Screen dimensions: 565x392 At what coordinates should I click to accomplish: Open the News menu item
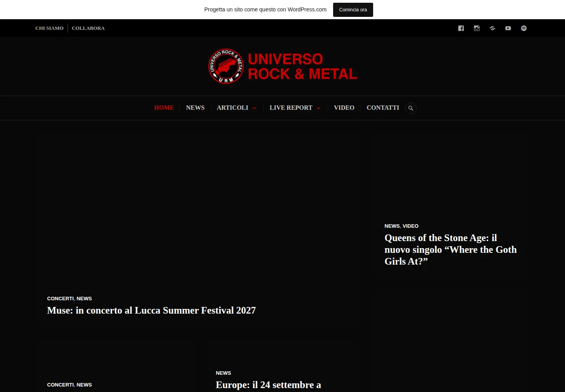pyautogui.click(x=195, y=108)
